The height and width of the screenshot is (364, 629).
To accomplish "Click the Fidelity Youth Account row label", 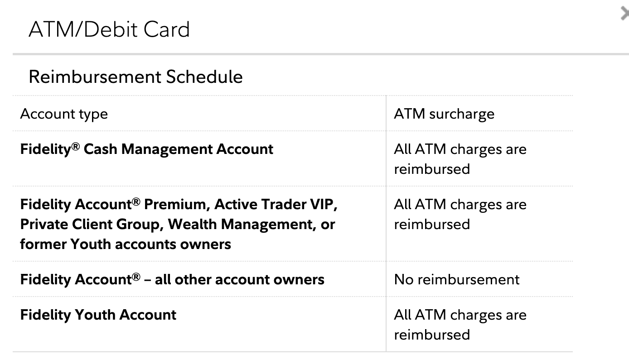I will click(98, 315).
